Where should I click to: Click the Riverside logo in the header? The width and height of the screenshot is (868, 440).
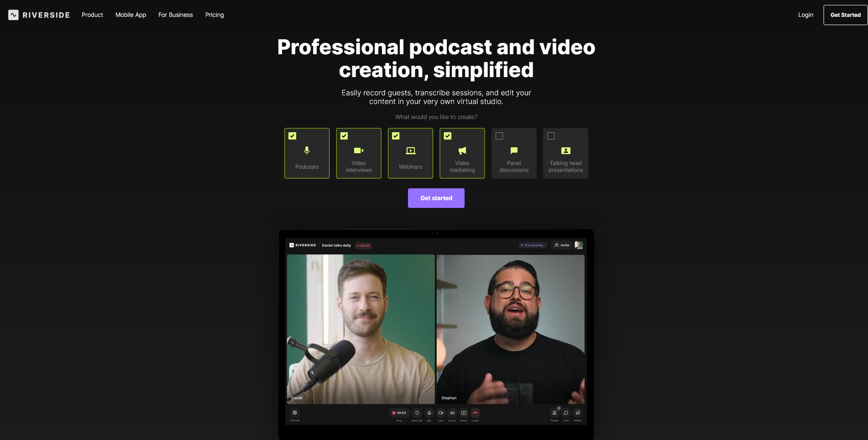click(x=39, y=15)
